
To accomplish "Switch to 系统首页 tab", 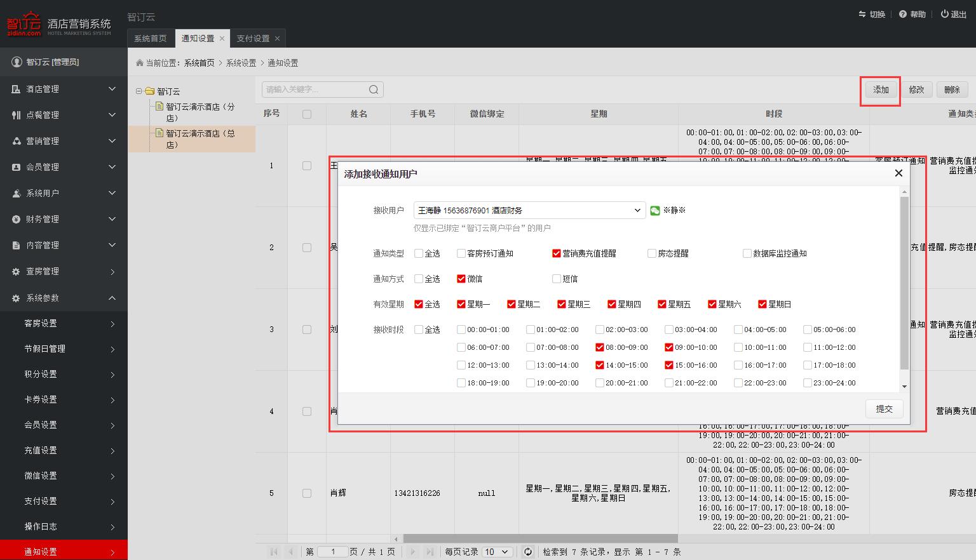I will click(151, 39).
